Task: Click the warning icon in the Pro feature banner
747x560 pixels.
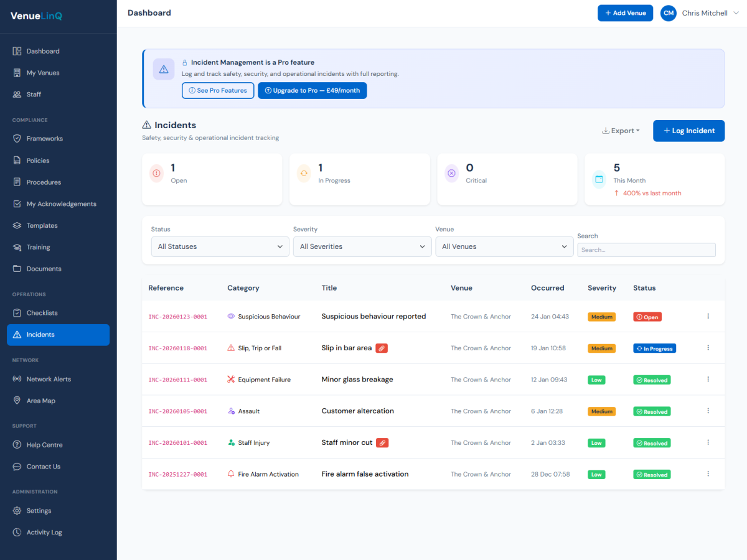Action: [163, 69]
